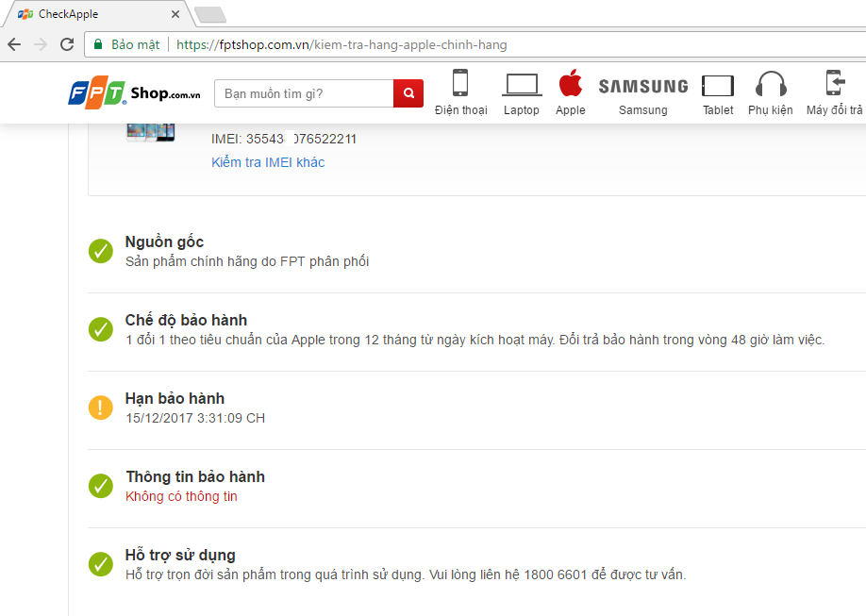Click the green check beside Chế độ bảo hành

(x=101, y=329)
